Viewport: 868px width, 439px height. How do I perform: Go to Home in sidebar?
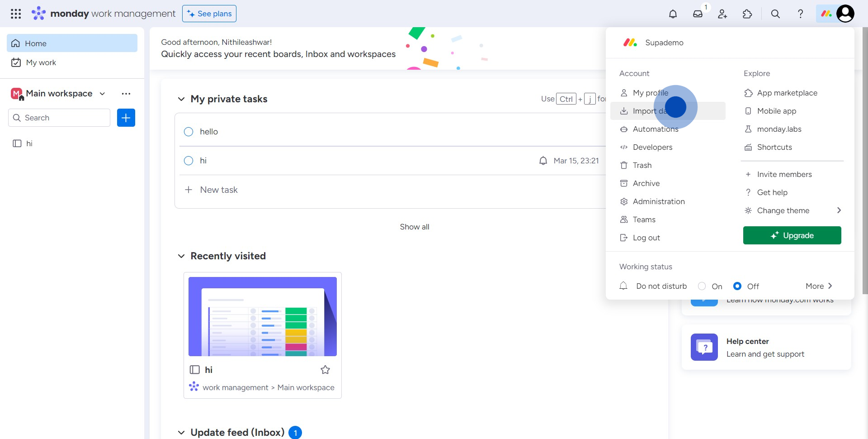(72, 43)
